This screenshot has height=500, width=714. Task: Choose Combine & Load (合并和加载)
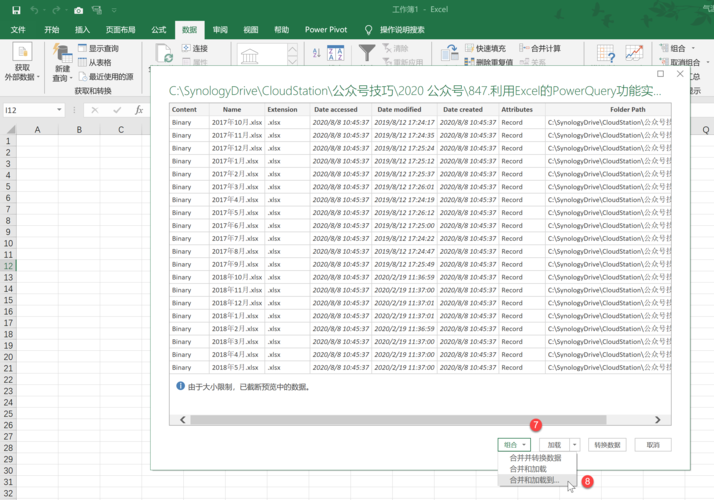tap(528, 469)
